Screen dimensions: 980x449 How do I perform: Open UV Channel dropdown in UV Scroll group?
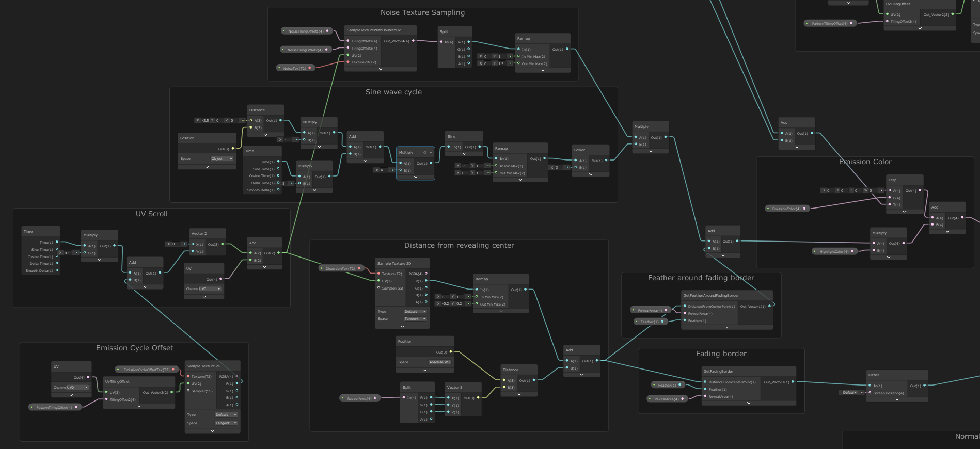(210, 289)
